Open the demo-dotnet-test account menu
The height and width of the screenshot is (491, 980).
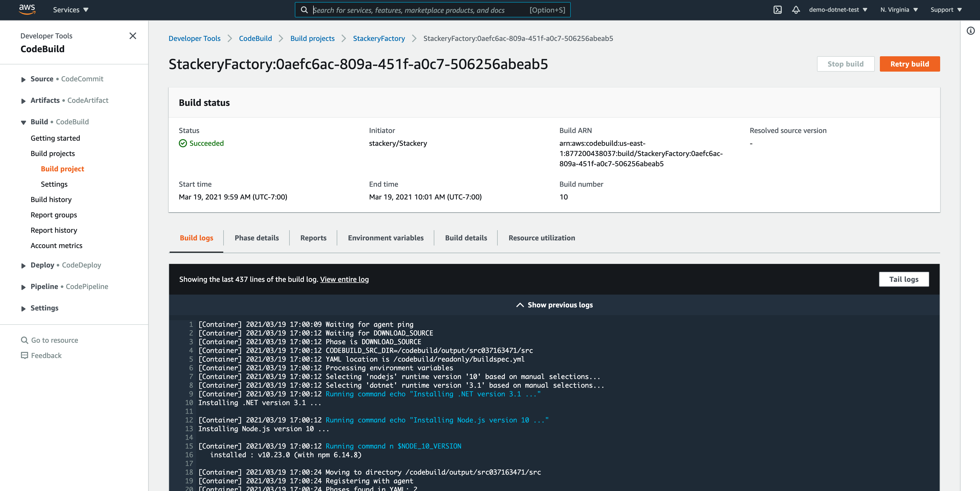838,10
